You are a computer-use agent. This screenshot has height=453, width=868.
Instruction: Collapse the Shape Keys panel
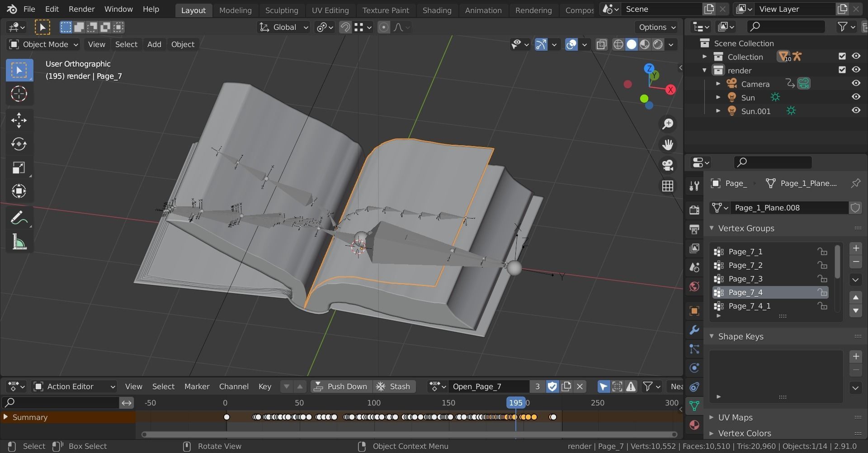712,336
